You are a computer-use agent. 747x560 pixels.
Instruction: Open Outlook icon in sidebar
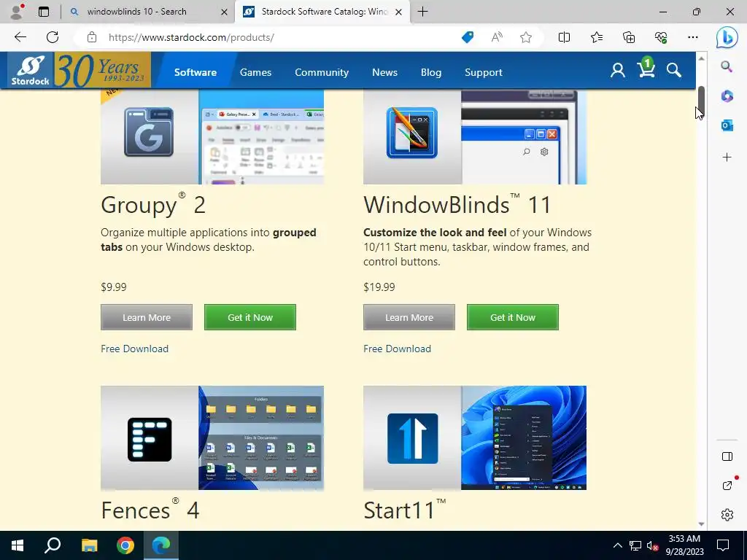coord(727,125)
